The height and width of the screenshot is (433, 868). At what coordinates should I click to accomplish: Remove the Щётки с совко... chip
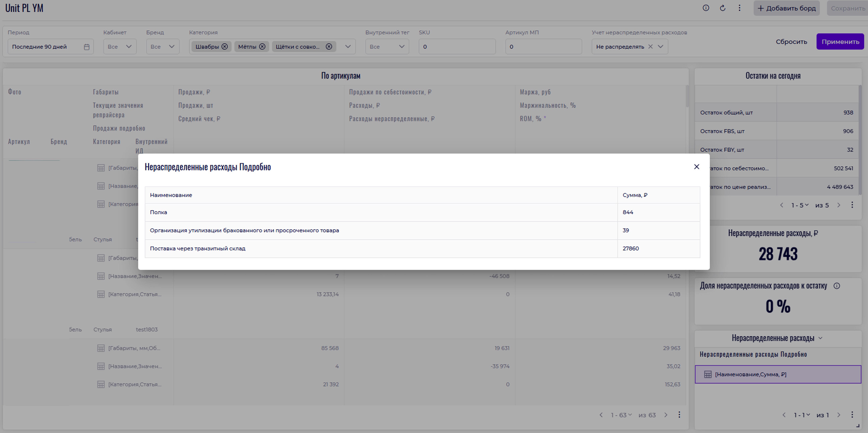point(329,47)
